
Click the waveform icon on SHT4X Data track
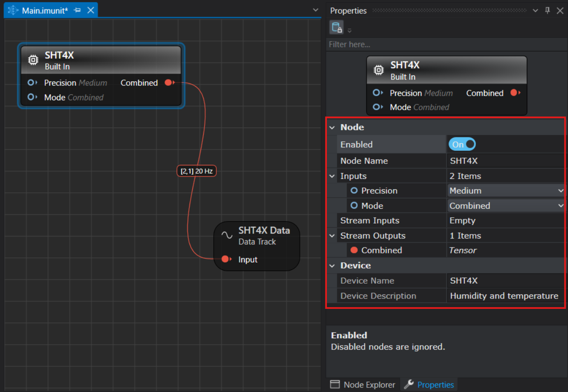pos(227,235)
